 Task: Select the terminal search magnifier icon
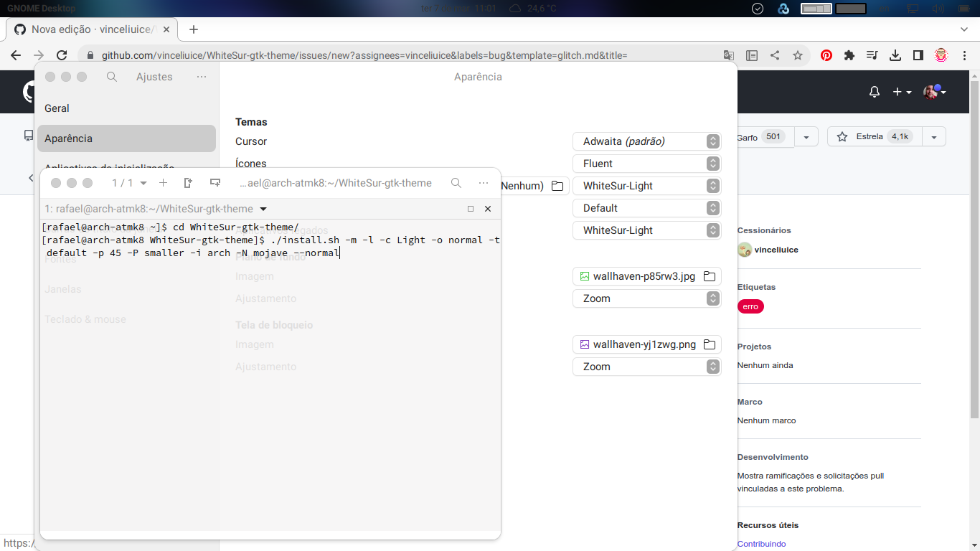[x=456, y=183]
